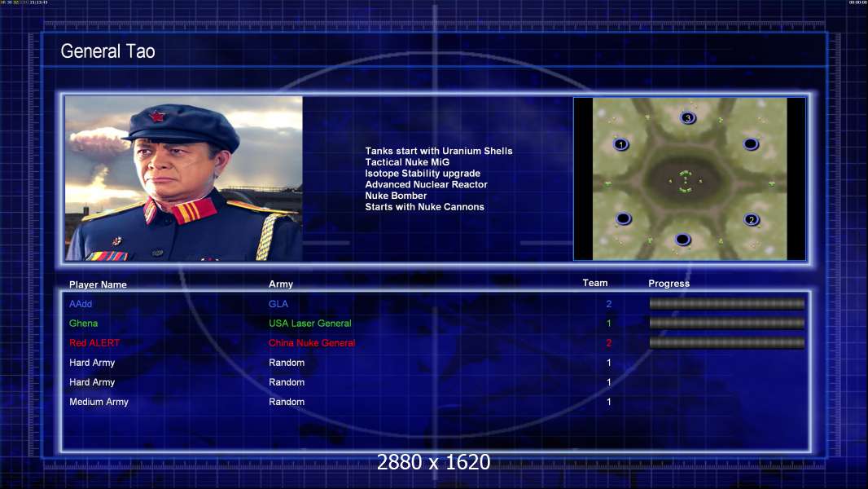Select player name AAdd

click(x=81, y=304)
